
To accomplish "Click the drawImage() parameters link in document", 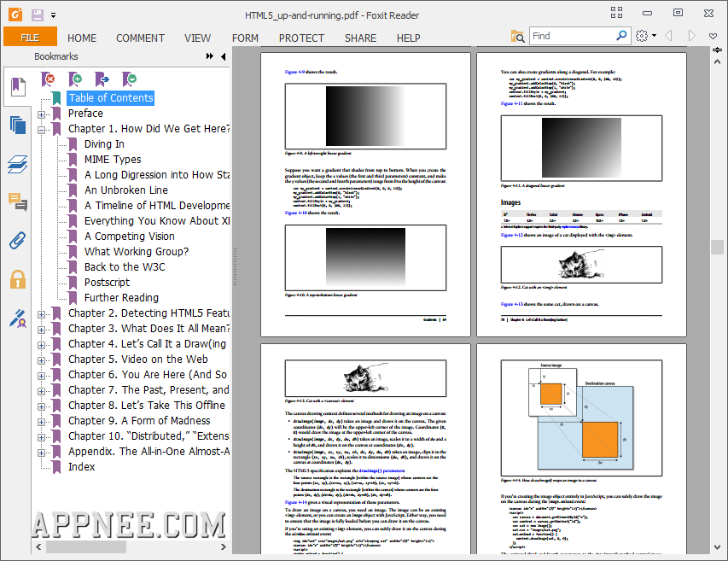I will click(x=381, y=470).
